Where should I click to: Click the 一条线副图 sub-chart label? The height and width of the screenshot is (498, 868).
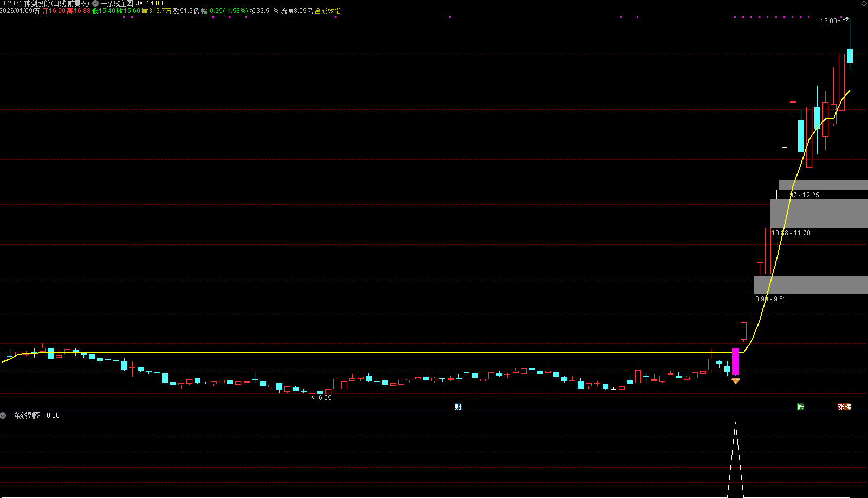(x=24, y=416)
